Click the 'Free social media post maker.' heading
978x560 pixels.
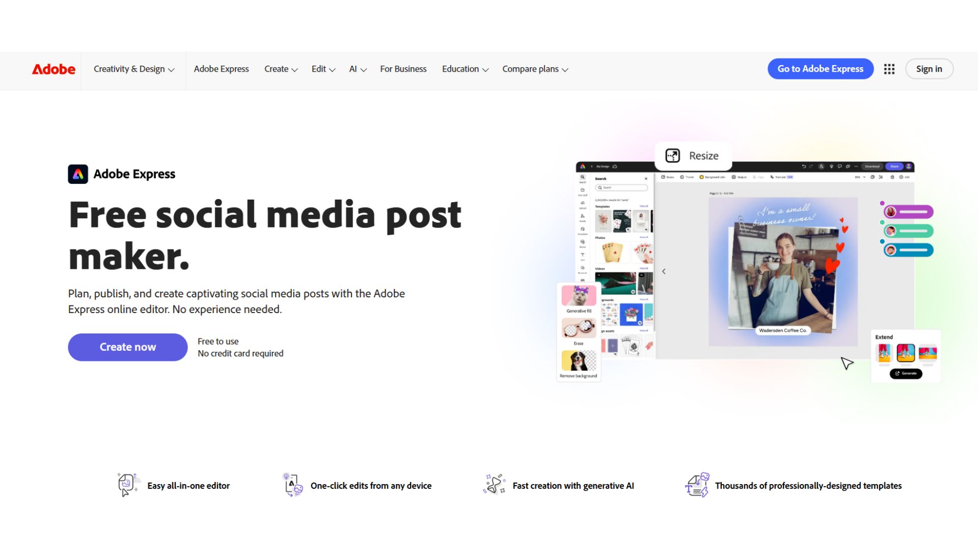tap(265, 235)
